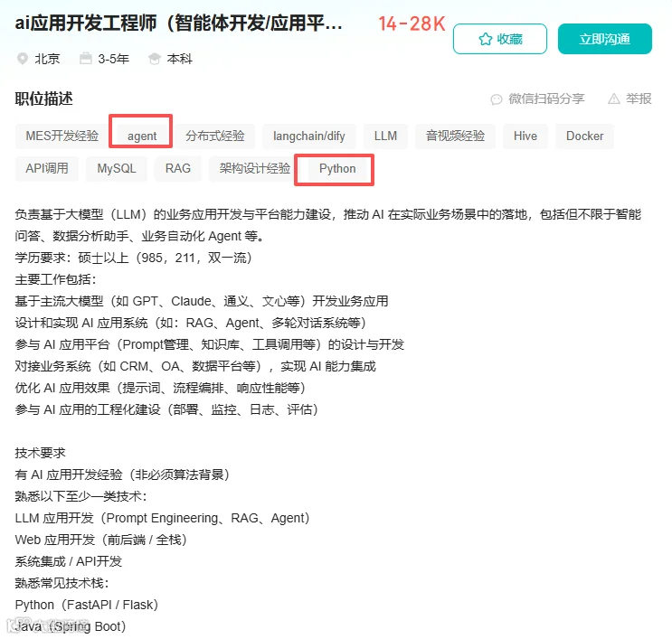The image size is (672, 639).
Task: Click the line mentioning CRM、OA
Action: (195, 367)
